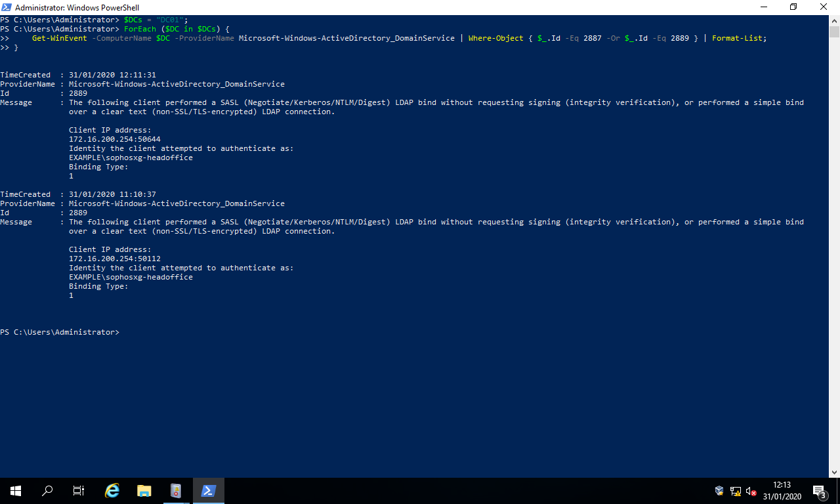Open the PowerShell system menu via title bar icon
The image size is (840, 504).
[x=7, y=7]
